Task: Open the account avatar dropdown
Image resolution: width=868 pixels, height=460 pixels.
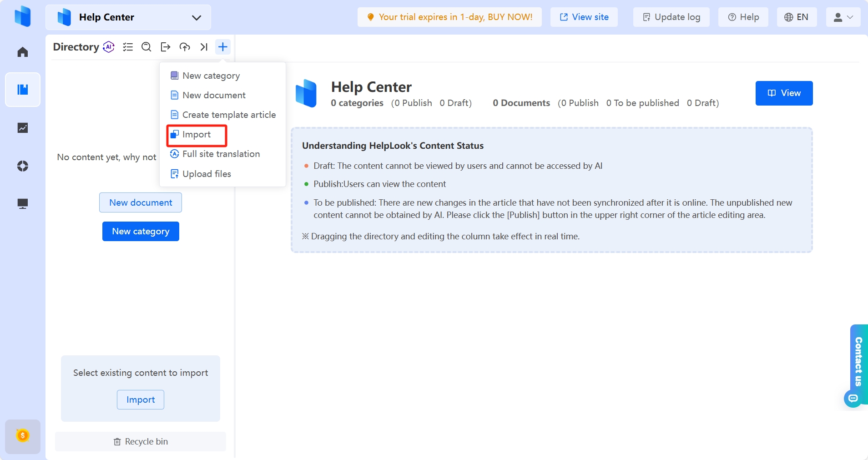Action: pyautogui.click(x=843, y=17)
